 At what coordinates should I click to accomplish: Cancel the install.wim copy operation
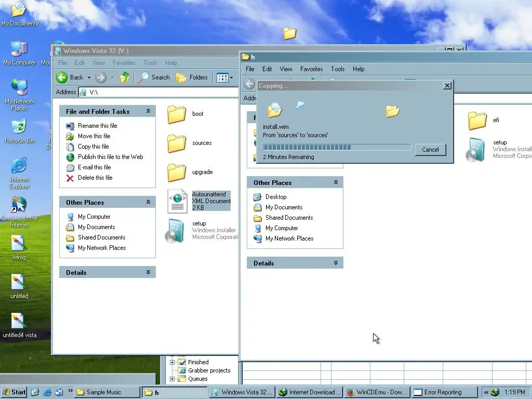(430, 150)
